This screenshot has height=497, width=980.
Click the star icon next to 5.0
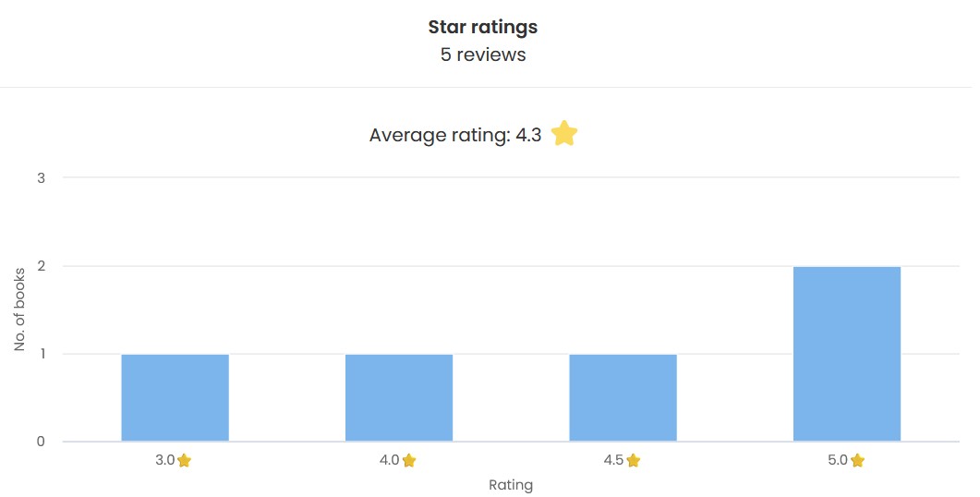[x=857, y=460]
